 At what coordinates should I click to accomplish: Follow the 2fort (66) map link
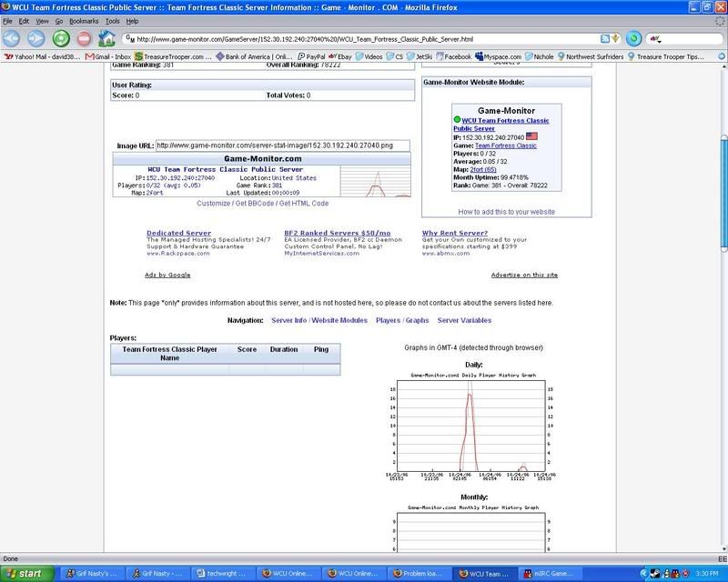pyautogui.click(x=482, y=168)
